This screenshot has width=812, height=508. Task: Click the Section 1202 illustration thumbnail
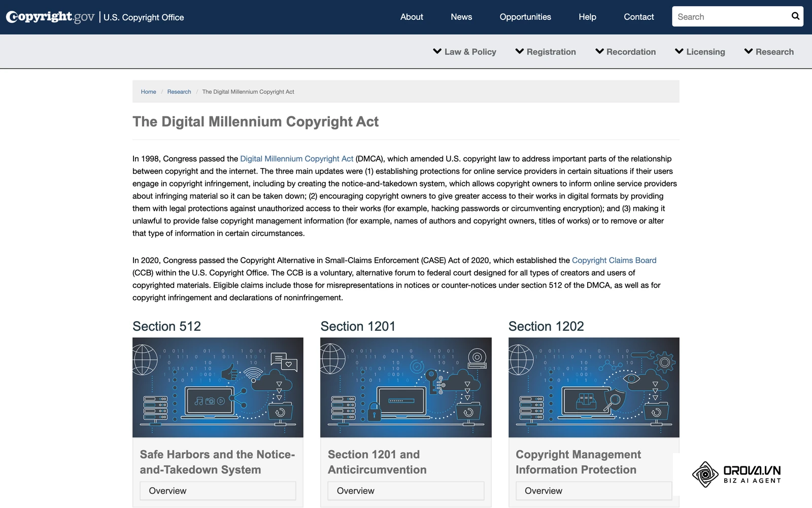594,388
